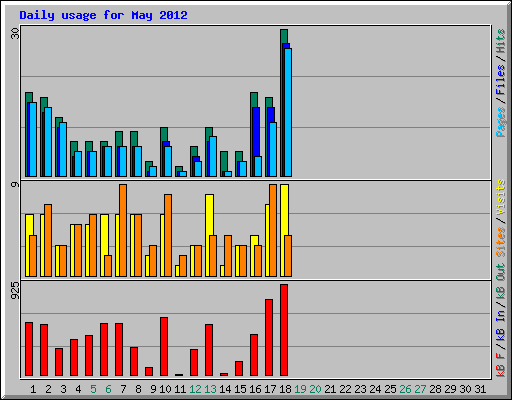
Task: Click the red kB bar for day 10
Action: click(164, 346)
